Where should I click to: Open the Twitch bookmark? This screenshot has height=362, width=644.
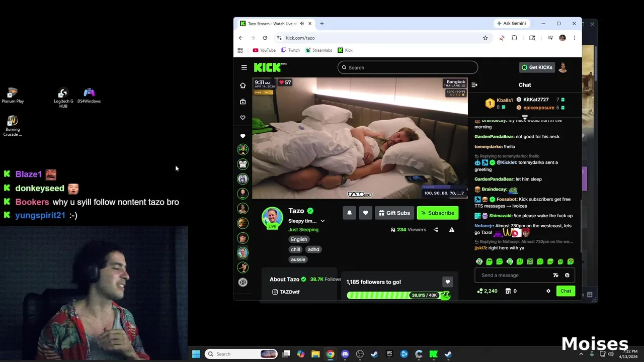coord(290,50)
